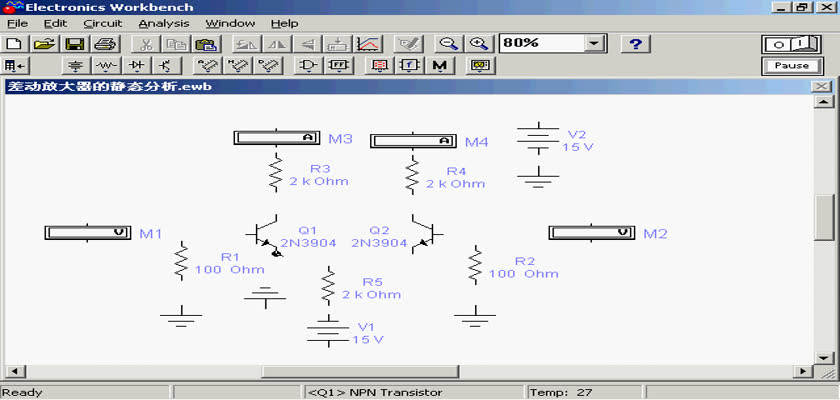Open the Digital ICs parts bin

point(267,66)
